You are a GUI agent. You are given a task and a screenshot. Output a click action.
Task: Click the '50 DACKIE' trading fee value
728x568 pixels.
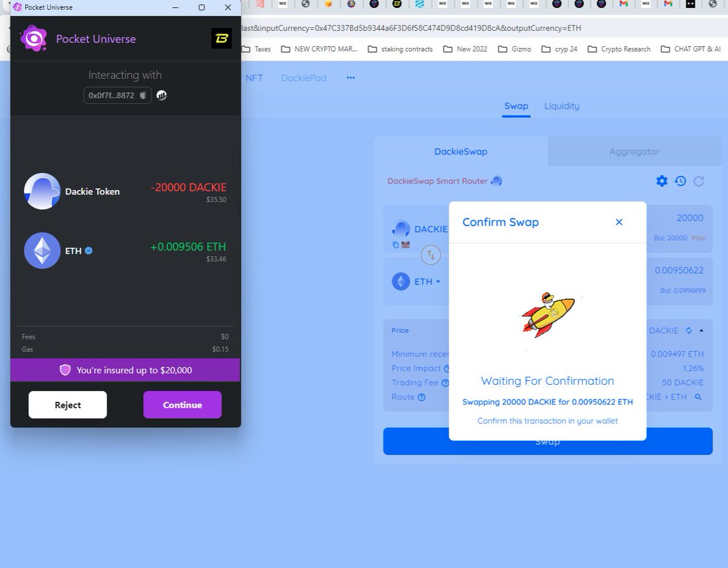coord(683,382)
